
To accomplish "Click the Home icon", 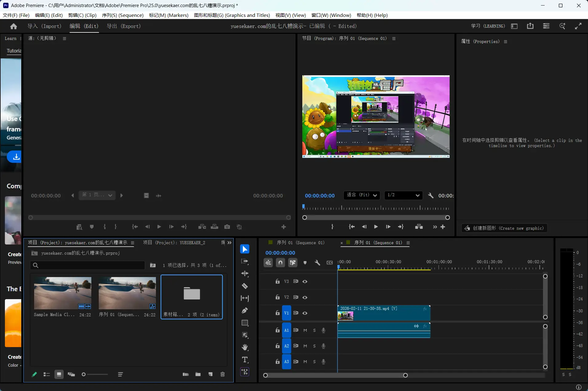I will pos(14,26).
